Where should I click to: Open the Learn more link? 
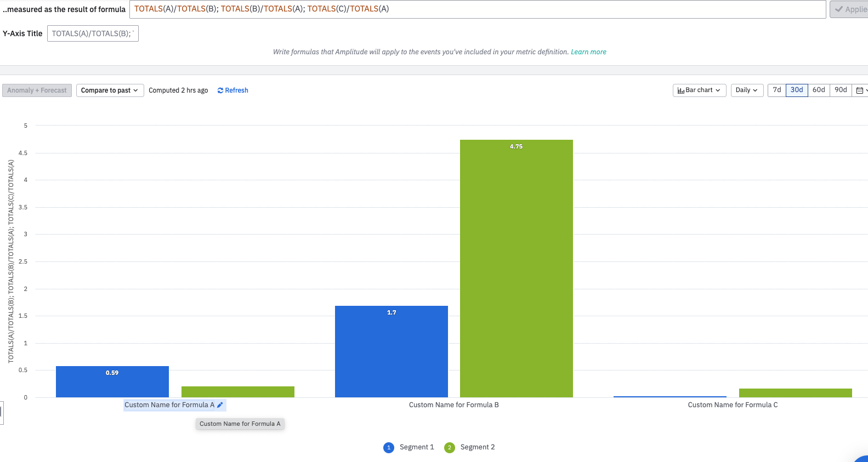coord(588,52)
